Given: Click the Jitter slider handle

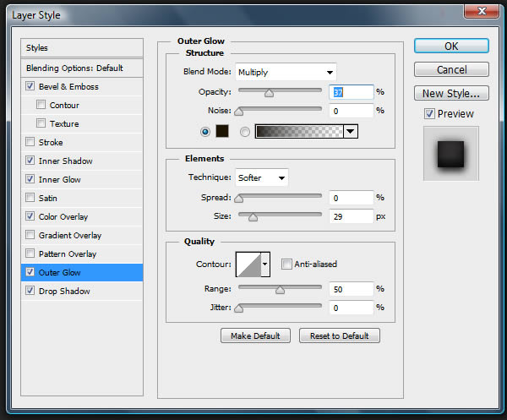Looking at the screenshot, I should (238, 308).
